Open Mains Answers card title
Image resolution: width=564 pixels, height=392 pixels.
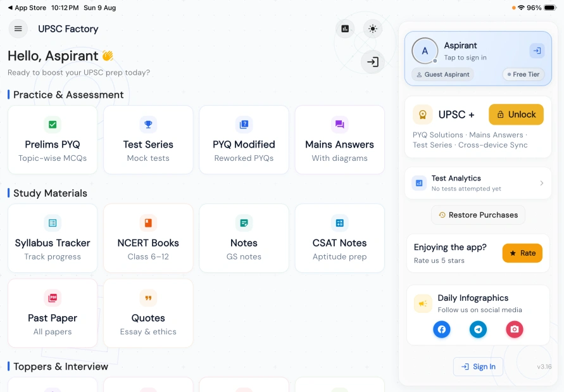click(339, 144)
